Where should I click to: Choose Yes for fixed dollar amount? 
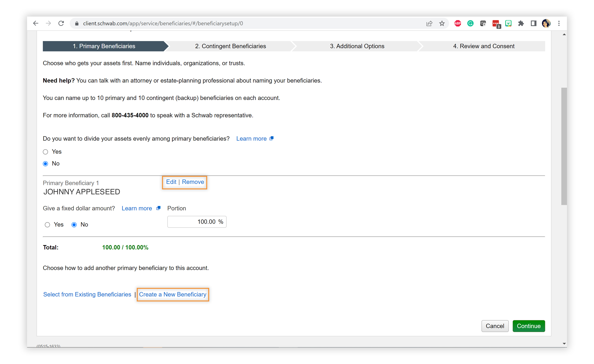[x=47, y=225]
